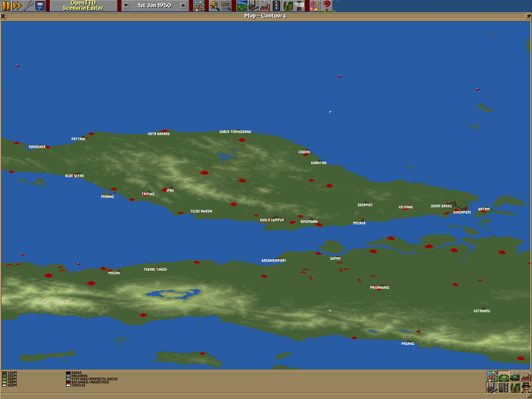Click the Penang town label on the map
This screenshot has width=532, height=399.
(108, 196)
